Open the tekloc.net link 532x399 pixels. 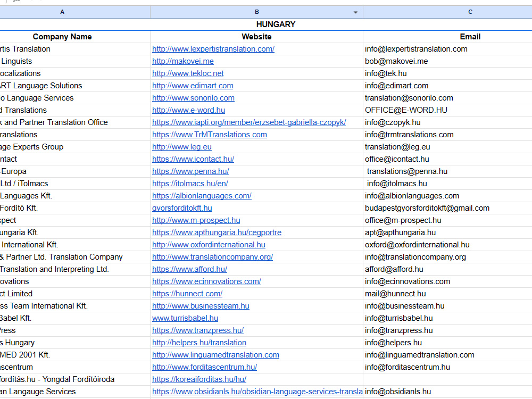[188, 73]
